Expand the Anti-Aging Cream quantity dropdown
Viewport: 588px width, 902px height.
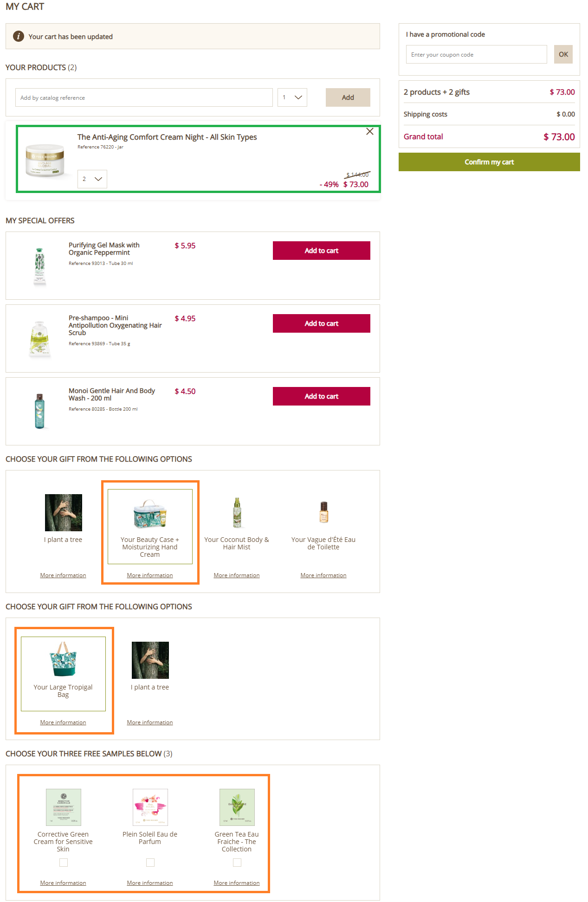pos(92,179)
